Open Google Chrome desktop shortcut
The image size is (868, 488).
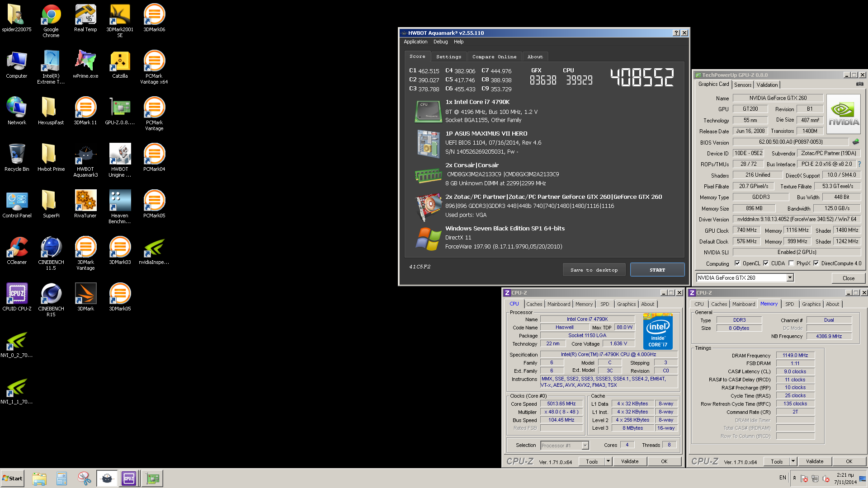tap(51, 21)
